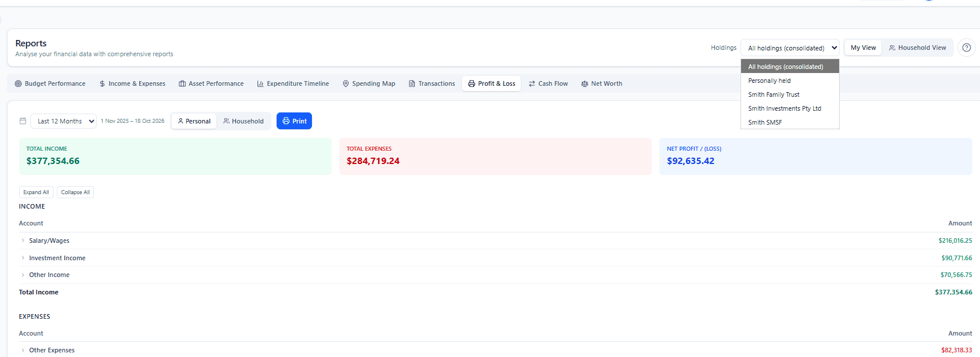Click the $70,566.75 Other Income amount

956,275
